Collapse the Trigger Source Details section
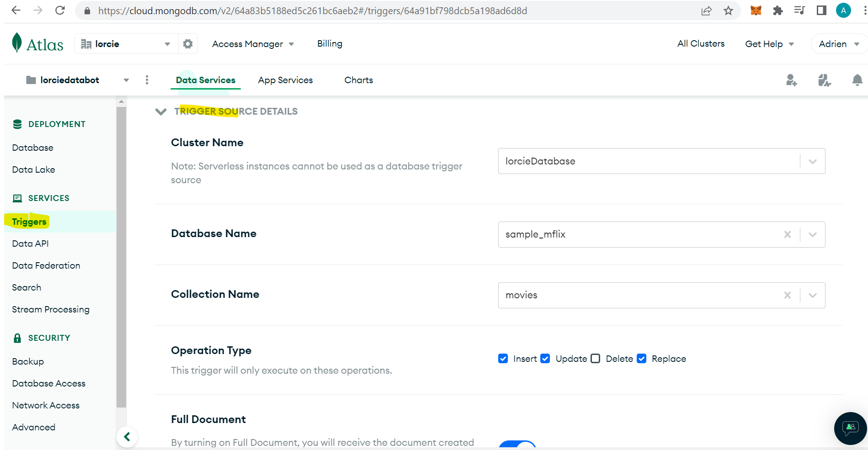Viewport: 868px width, 450px height. tap(161, 111)
